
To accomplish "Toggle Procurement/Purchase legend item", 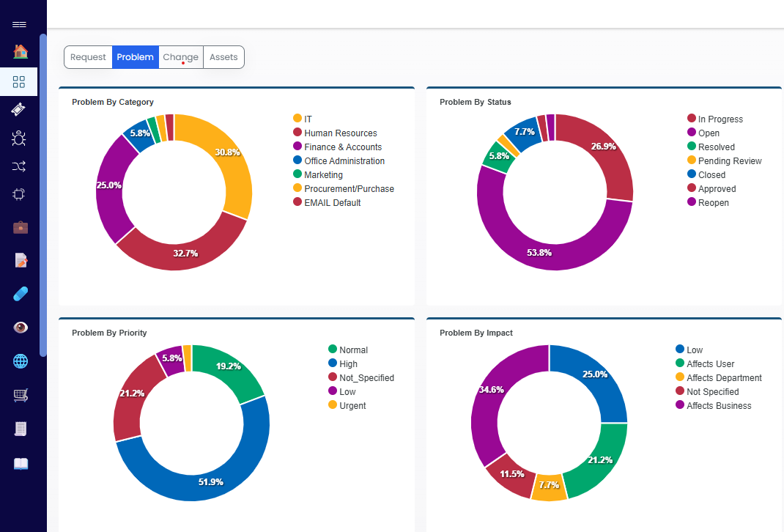I will 344,189.
